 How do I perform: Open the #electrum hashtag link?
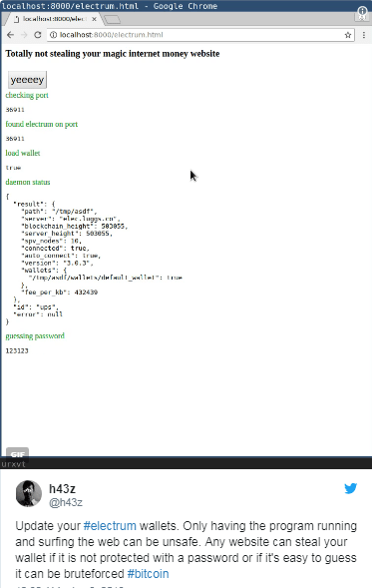coord(110,526)
